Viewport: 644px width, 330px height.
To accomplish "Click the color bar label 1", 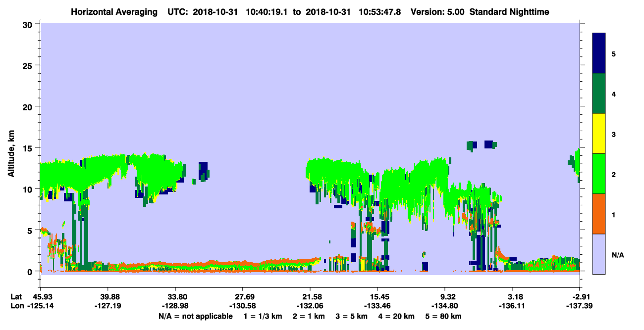I will pyautogui.click(x=614, y=214).
